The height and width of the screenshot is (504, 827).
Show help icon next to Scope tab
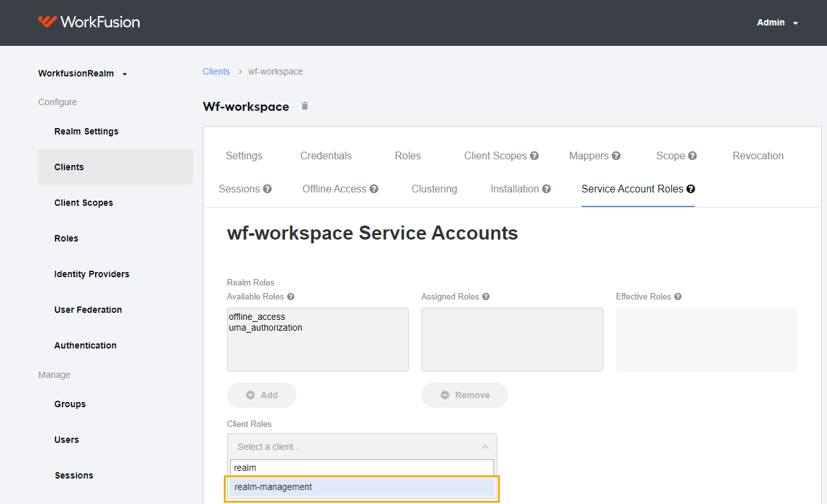point(692,155)
